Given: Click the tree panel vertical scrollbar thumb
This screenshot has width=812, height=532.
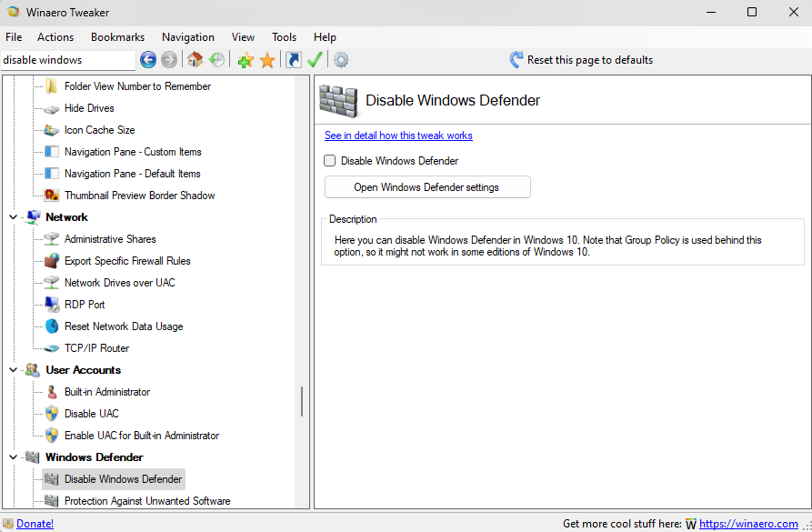Looking at the screenshot, I should [x=301, y=401].
